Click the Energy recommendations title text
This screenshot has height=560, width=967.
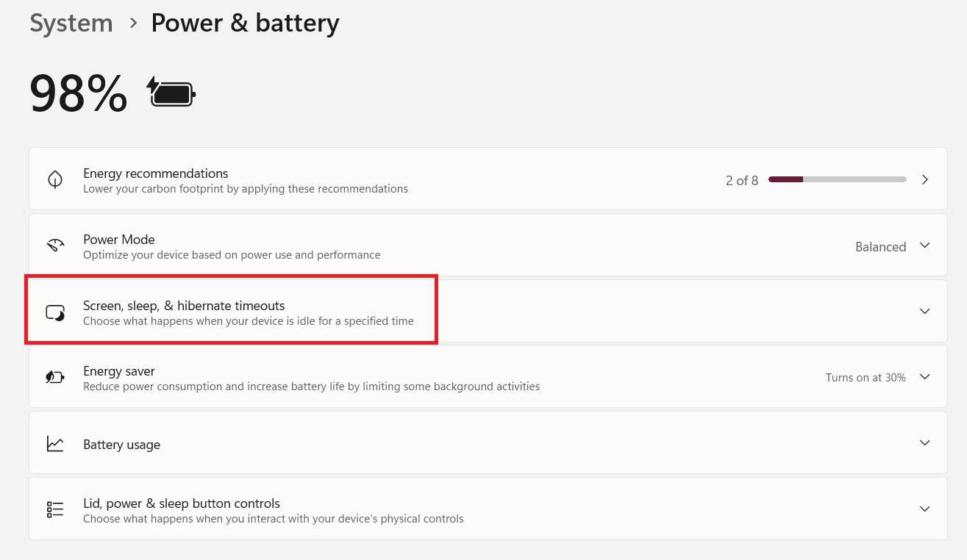[156, 173]
